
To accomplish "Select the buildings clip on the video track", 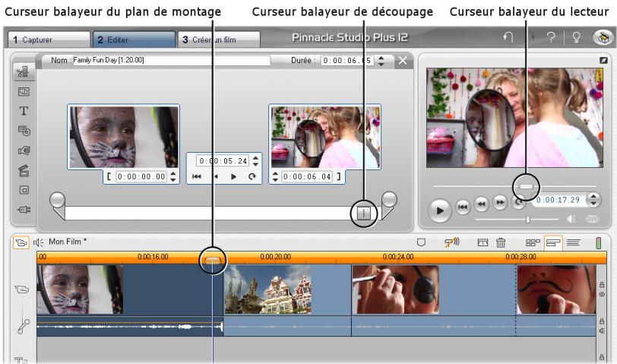I will pos(287,290).
